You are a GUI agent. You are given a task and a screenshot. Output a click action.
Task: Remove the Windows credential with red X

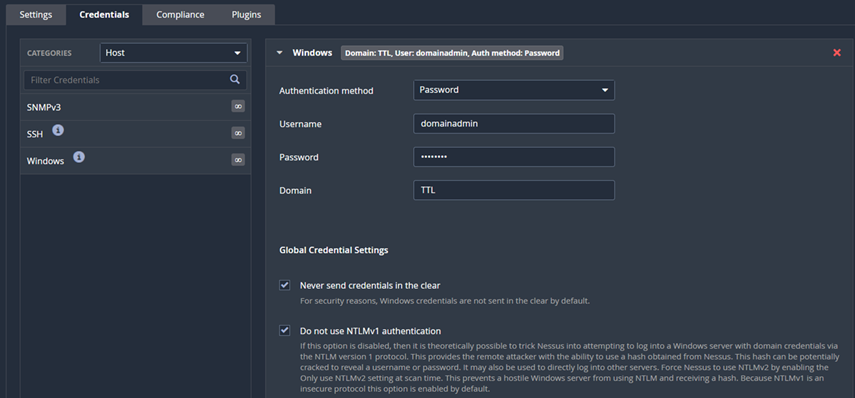coord(837,53)
